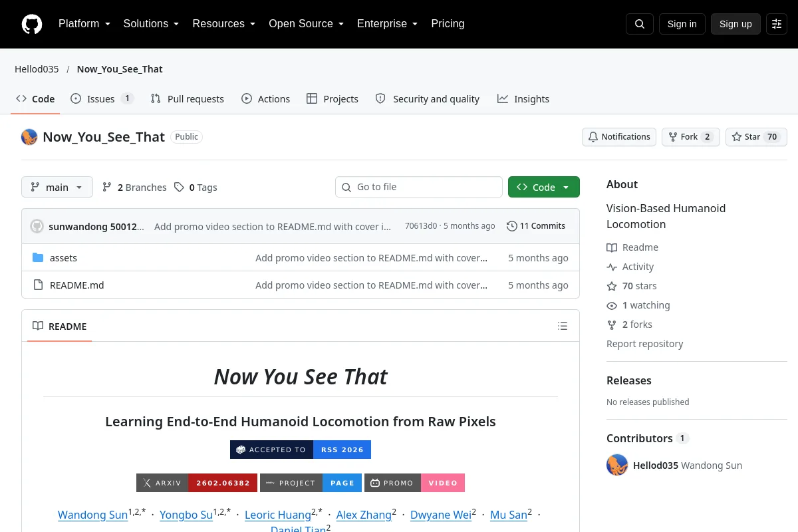Image resolution: width=798 pixels, height=532 pixels.
Task: Click the GitHub logo icon
Action: point(32,24)
